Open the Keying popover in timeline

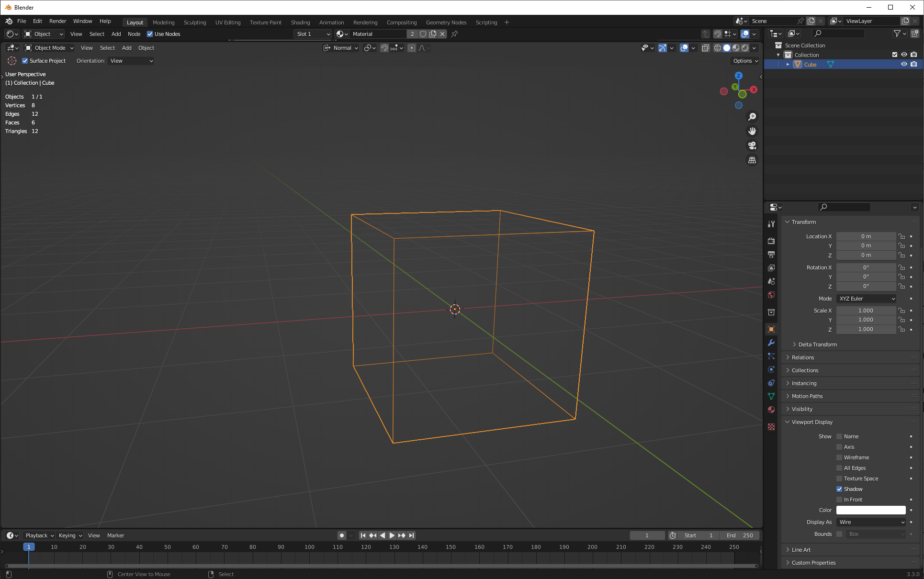tap(70, 535)
